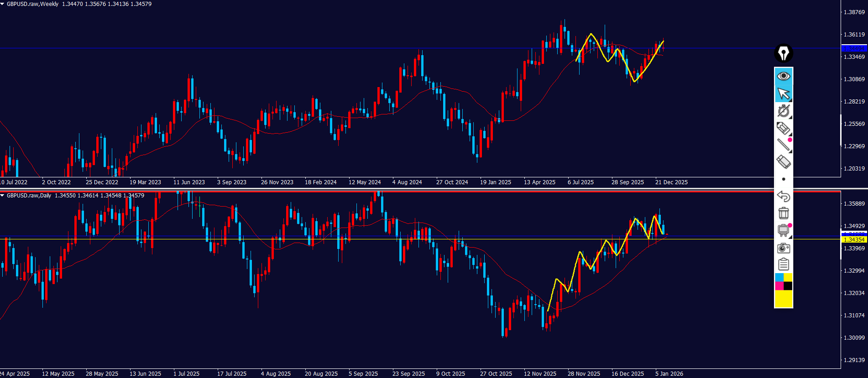Image resolution: width=868 pixels, height=378 pixels.
Task: Select the large yellow color swatch
Action: click(x=784, y=299)
